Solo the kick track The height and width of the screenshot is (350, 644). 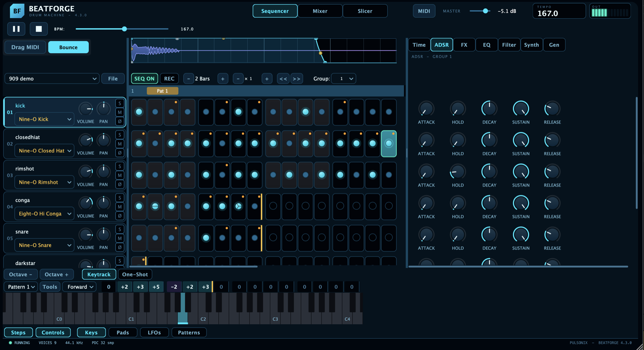120,103
